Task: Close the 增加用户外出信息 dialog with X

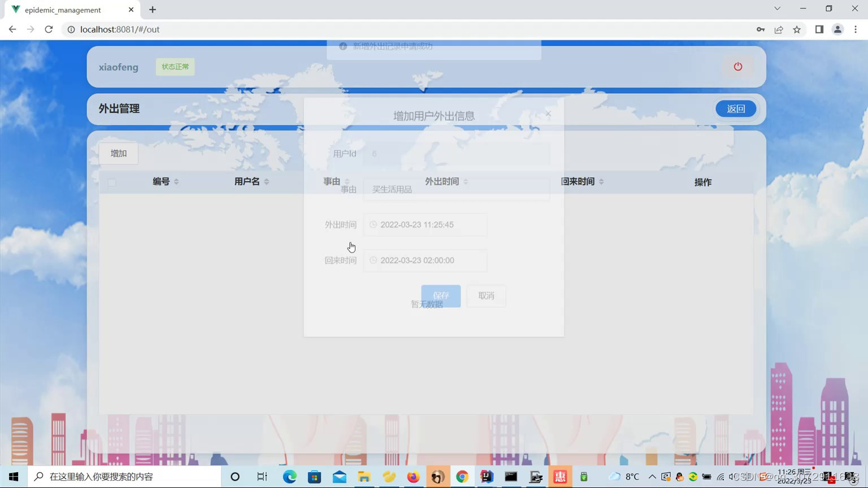Action: (548, 114)
